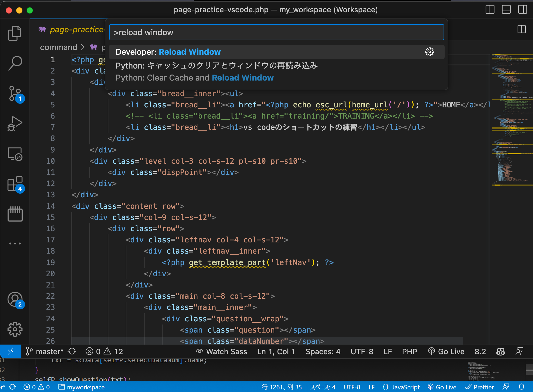Toggle Go Live in the back window

442,387
